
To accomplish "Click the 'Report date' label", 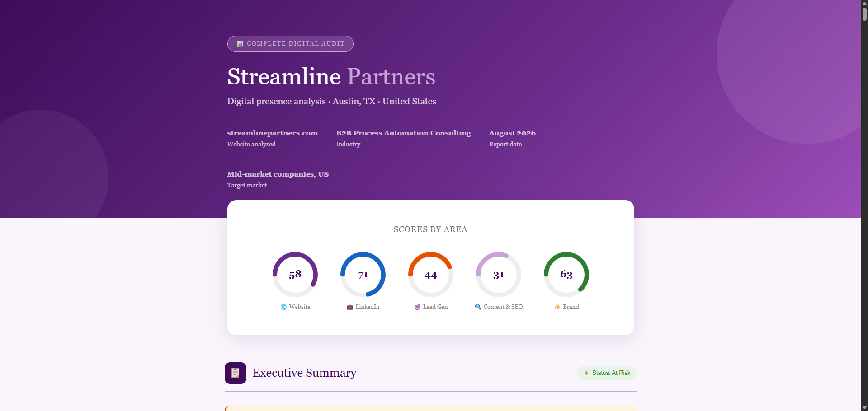I will (505, 144).
